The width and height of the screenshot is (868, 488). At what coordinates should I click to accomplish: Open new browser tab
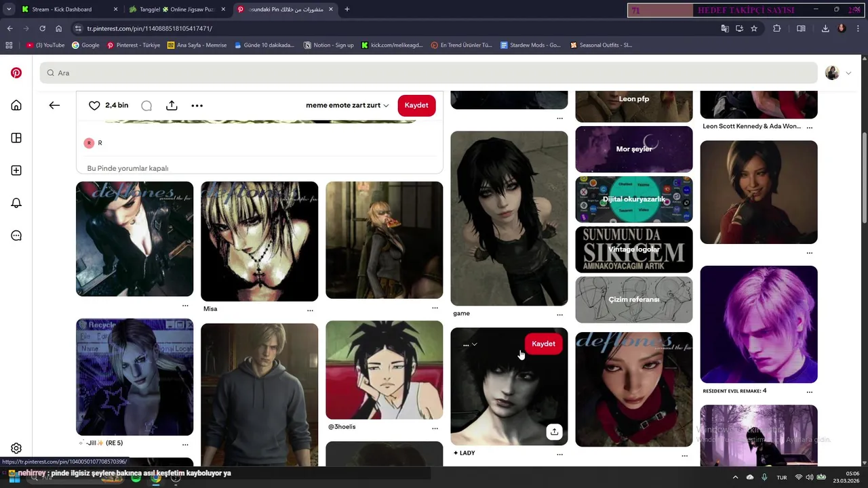[x=347, y=9]
